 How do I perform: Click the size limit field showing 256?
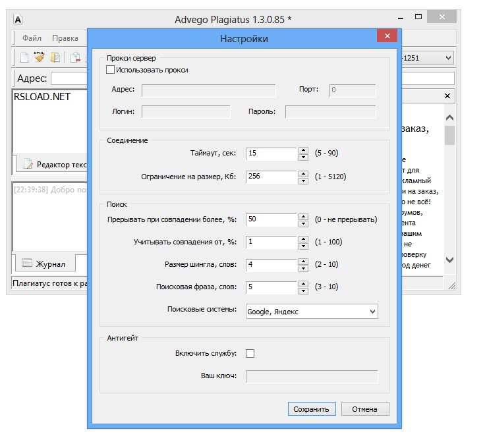271,177
